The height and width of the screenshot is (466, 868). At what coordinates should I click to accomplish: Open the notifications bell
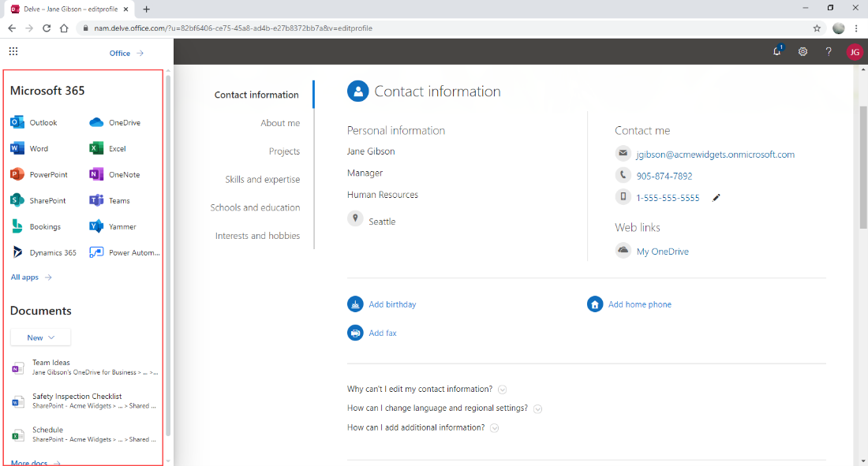(776, 51)
